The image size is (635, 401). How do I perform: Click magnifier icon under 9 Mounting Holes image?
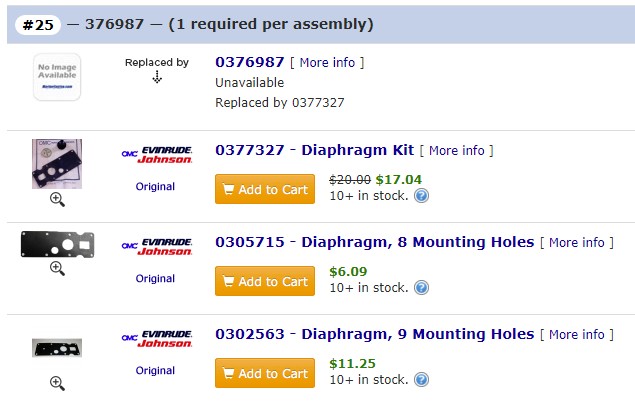click(x=57, y=383)
